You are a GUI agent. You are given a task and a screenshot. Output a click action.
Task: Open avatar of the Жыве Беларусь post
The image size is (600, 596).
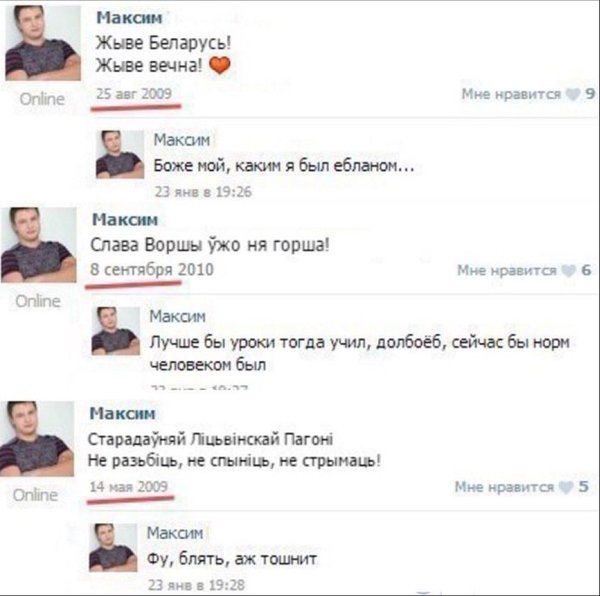point(43,43)
